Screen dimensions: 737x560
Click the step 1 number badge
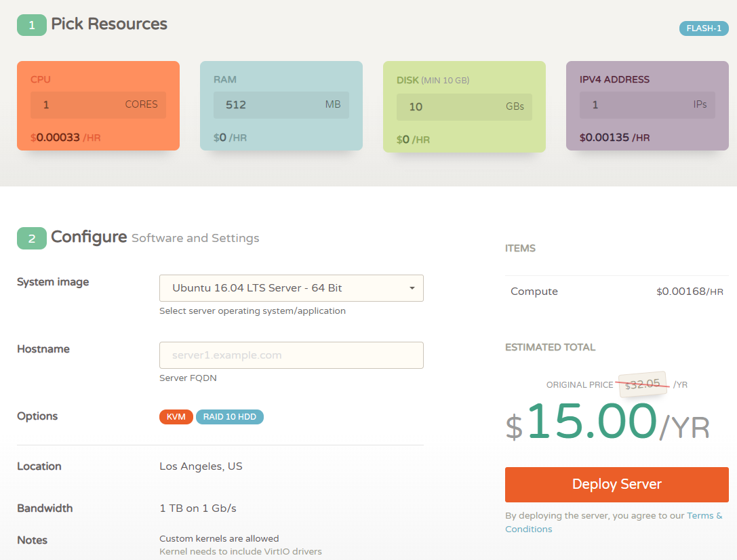pyautogui.click(x=32, y=25)
